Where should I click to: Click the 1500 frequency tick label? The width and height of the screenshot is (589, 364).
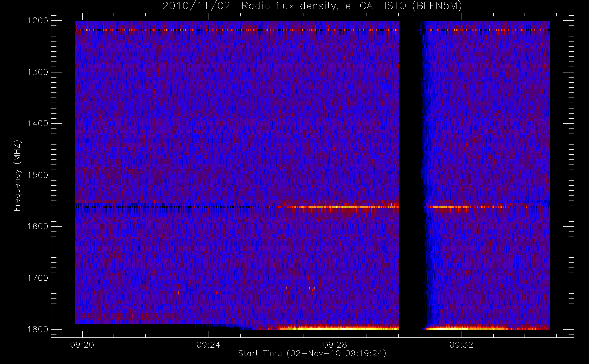(38, 175)
